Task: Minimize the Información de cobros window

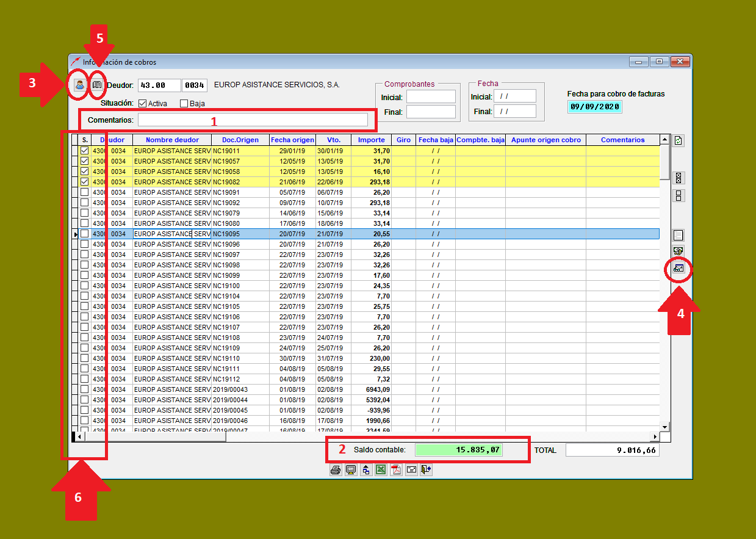Action: (639, 62)
